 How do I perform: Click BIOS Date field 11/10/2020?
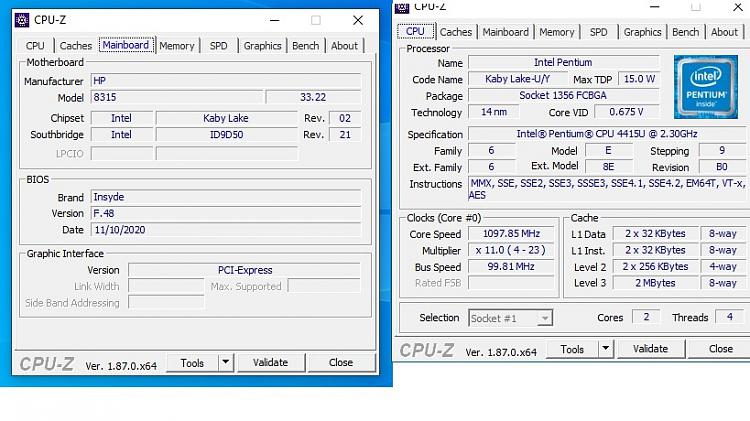tap(226, 230)
